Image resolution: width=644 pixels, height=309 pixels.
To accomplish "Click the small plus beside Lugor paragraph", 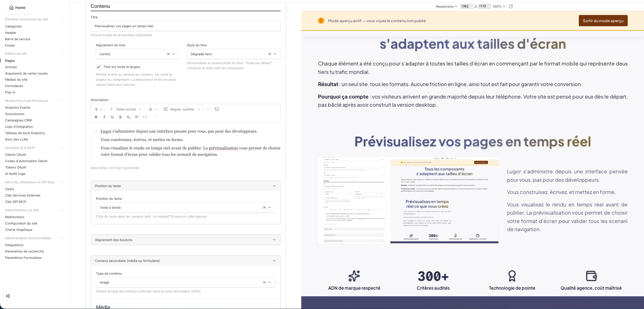I will pyautogui.click(x=96, y=131).
